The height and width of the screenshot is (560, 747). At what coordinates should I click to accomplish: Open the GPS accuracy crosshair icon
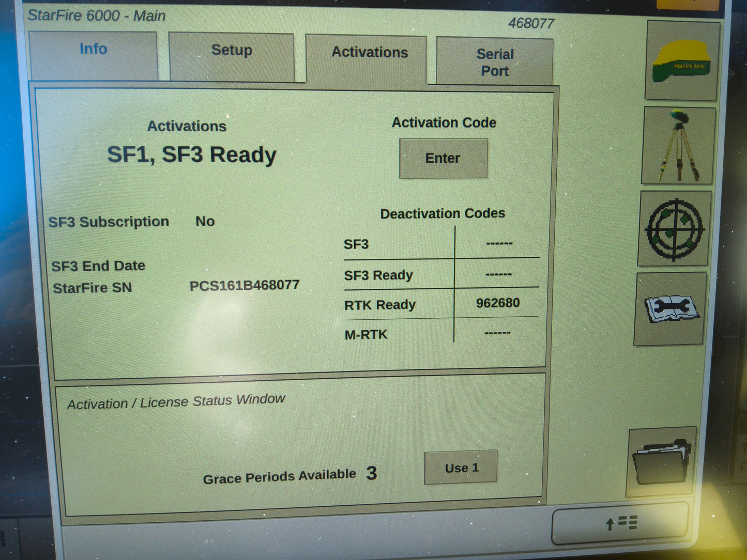(673, 229)
